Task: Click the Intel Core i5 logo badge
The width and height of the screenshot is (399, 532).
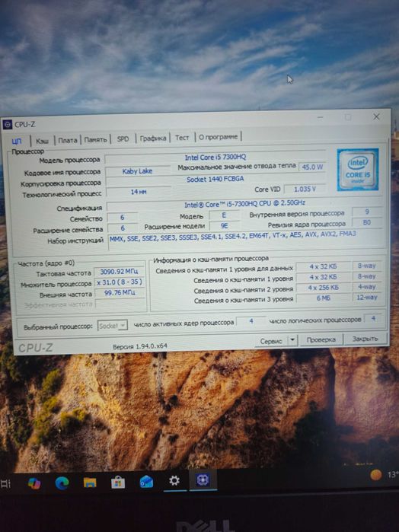Action: (358, 169)
